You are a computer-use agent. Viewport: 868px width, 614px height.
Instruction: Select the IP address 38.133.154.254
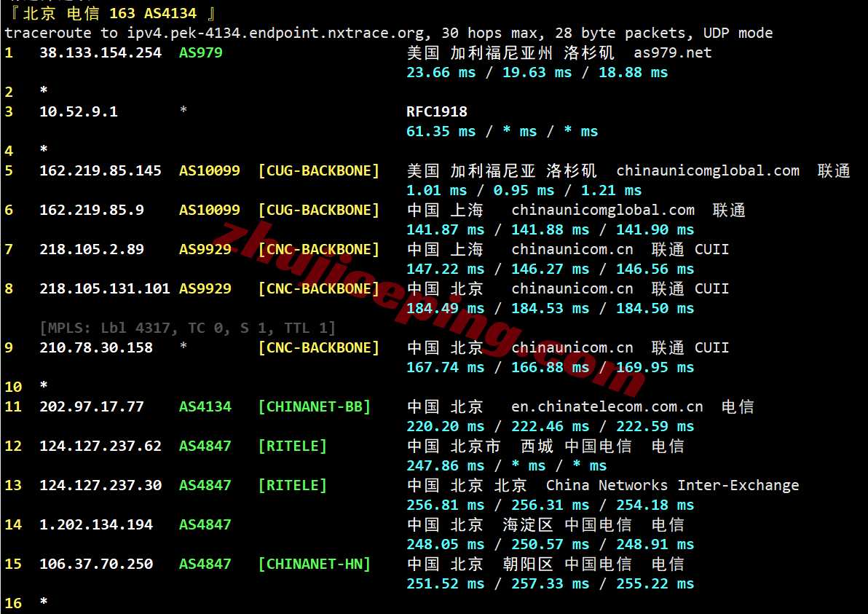[x=100, y=52]
